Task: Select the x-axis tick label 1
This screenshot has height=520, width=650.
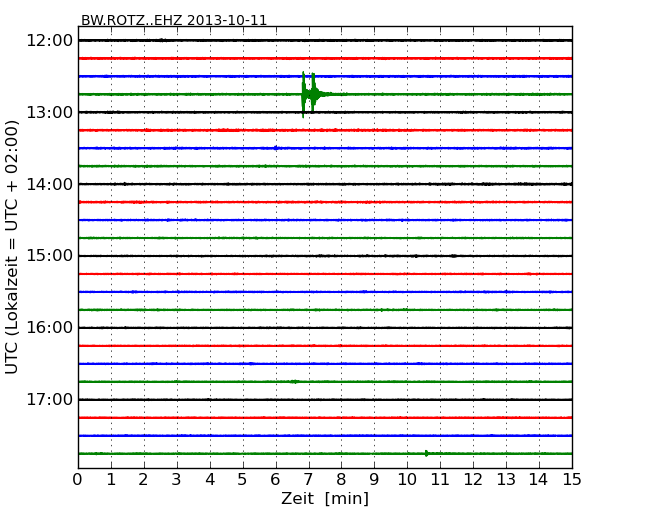Action: tap(111, 480)
